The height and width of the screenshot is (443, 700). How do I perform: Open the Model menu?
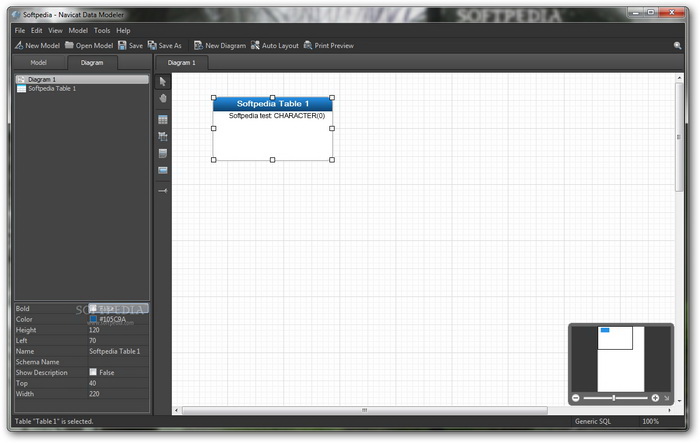(78, 30)
